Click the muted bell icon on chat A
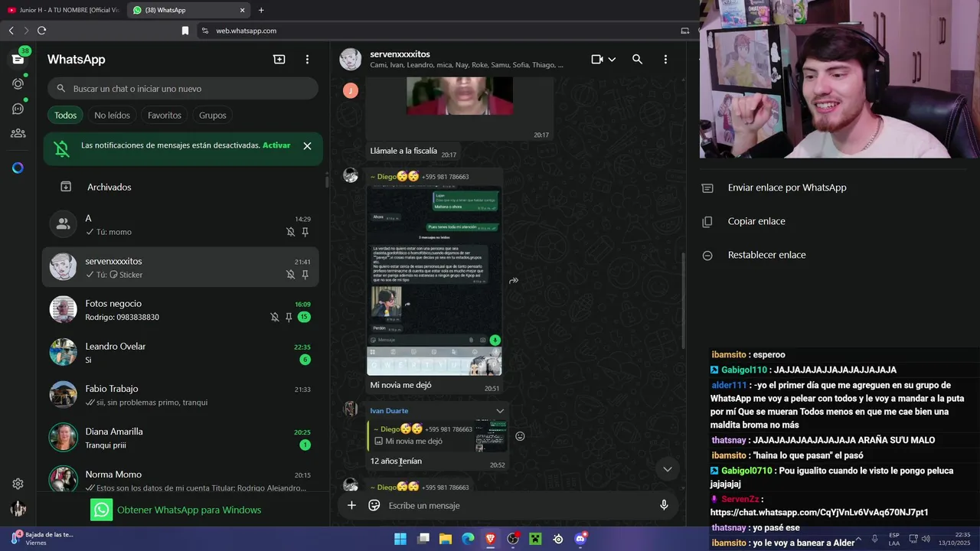 [x=290, y=232]
